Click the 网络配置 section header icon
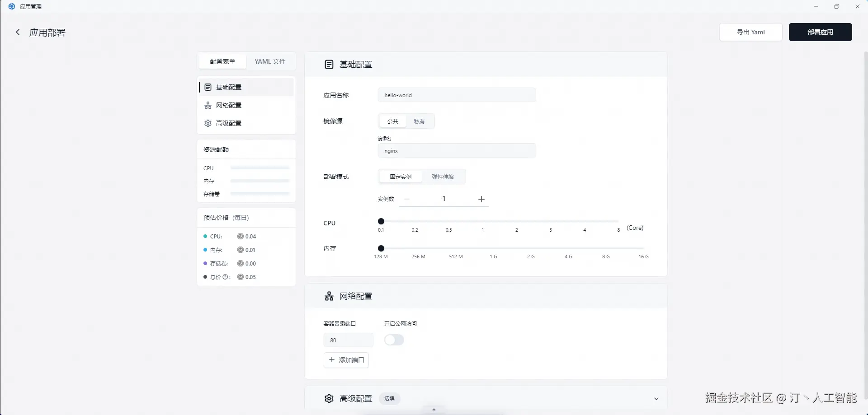This screenshot has width=868, height=415. [x=329, y=296]
